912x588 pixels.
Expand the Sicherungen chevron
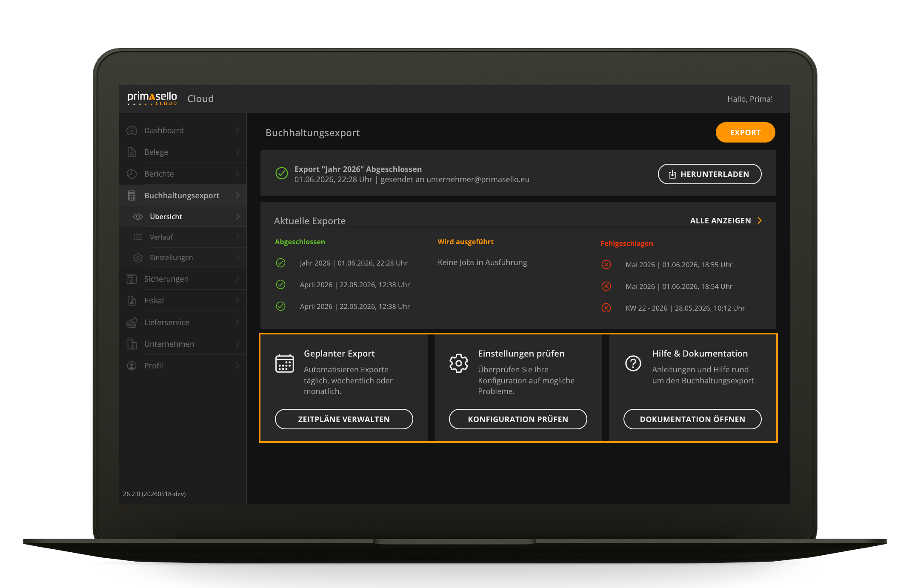point(237,279)
